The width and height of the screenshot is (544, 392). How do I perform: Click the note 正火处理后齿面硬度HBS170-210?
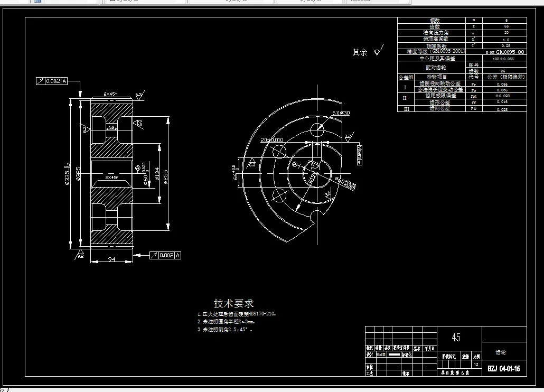[x=237, y=314]
